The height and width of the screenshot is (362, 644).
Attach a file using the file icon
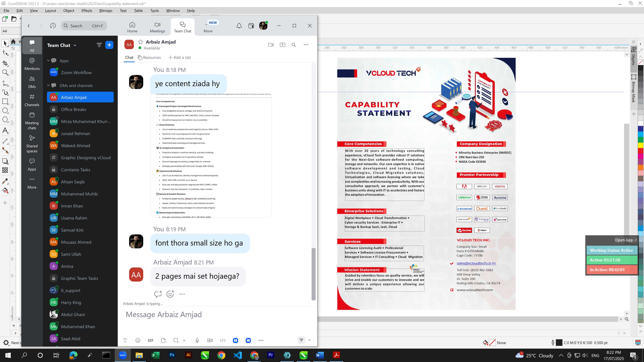coord(163,340)
